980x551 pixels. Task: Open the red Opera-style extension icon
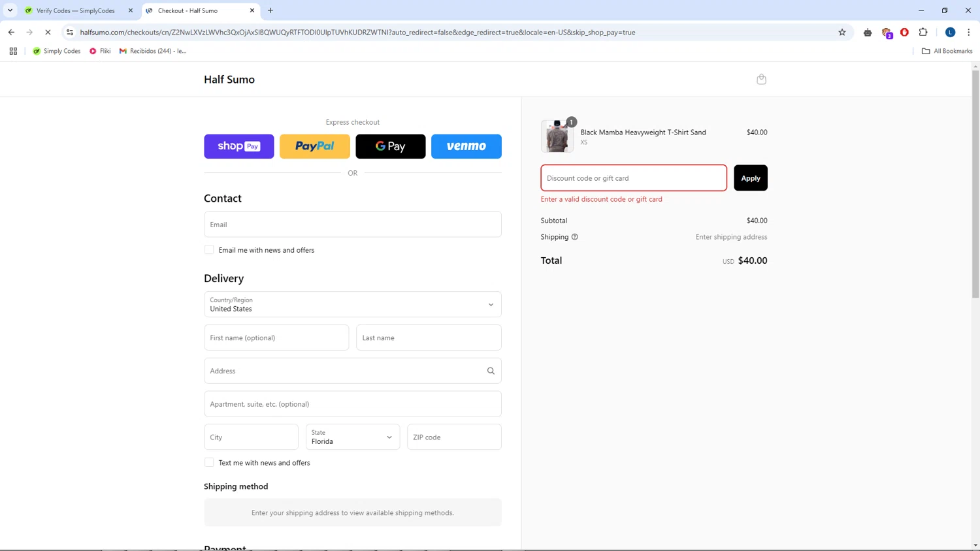coord(905,32)
